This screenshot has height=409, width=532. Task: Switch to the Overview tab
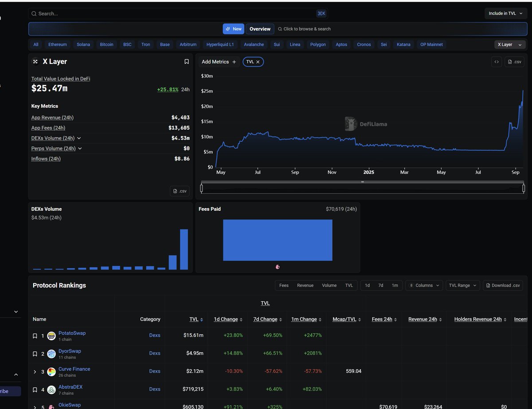260,29
